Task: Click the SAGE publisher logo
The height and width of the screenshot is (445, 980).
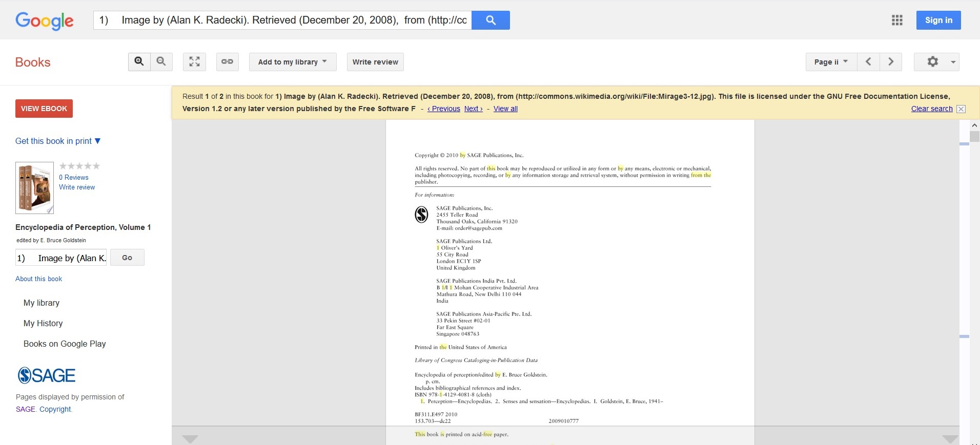Action: tap(47, 375)
